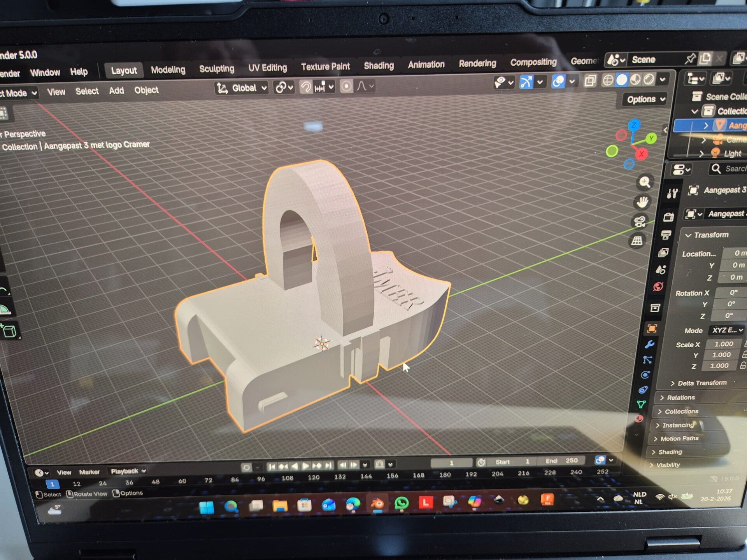Select rendered viewport shading mode

click(649, 80)
